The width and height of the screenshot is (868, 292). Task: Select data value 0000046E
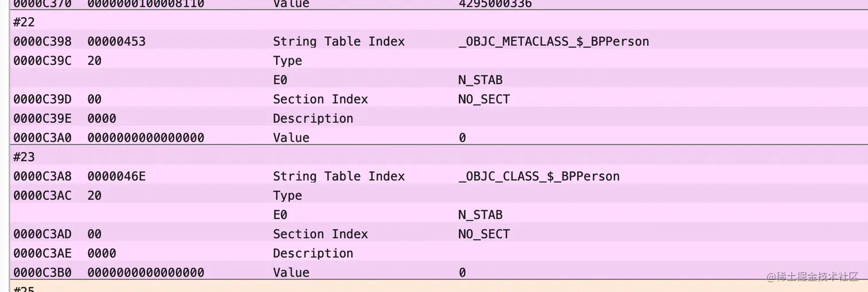pyautogui.click(x=117, y=177)
